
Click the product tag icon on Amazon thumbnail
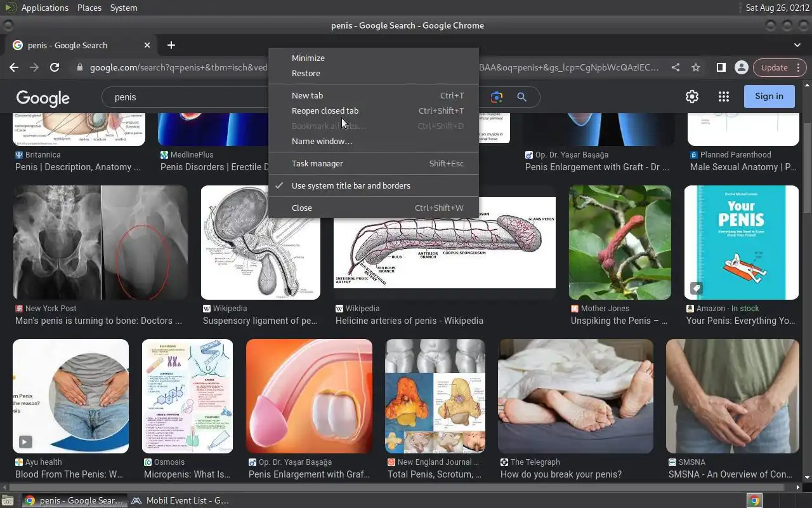pos(696,288)
